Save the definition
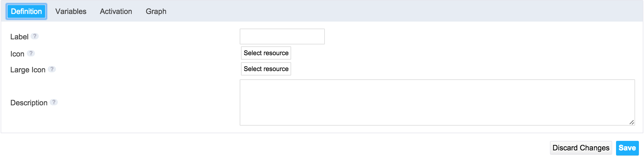 (x=627, y=148)
